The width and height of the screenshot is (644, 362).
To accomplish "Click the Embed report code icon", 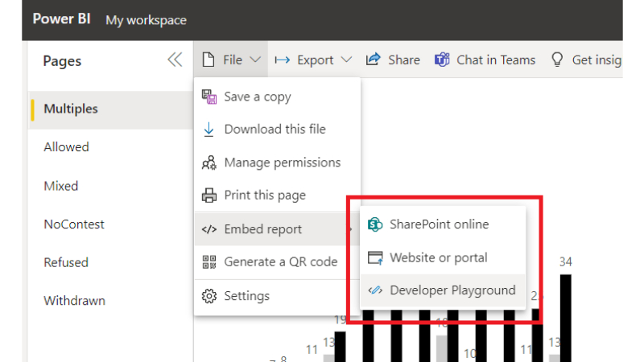I will point(209,229).
